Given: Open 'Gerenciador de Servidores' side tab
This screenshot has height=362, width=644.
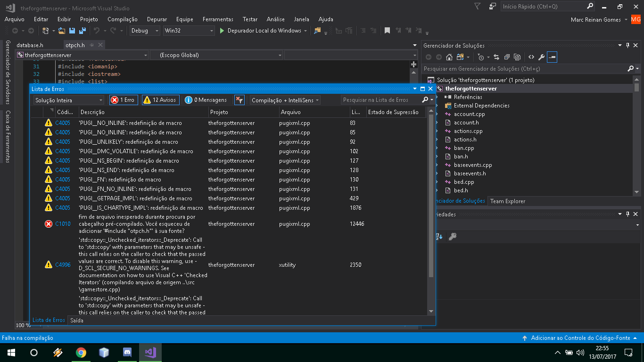Looking at the screenshot, I should (x=8, y=72).
